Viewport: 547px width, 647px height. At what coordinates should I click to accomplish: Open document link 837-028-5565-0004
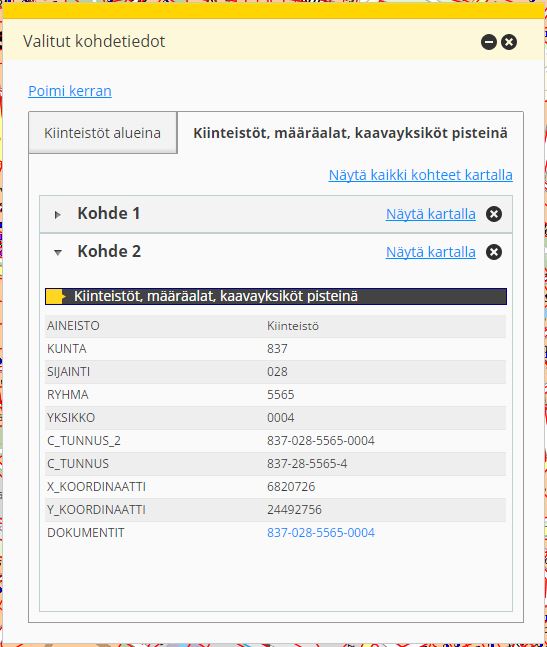coord(321,533)
